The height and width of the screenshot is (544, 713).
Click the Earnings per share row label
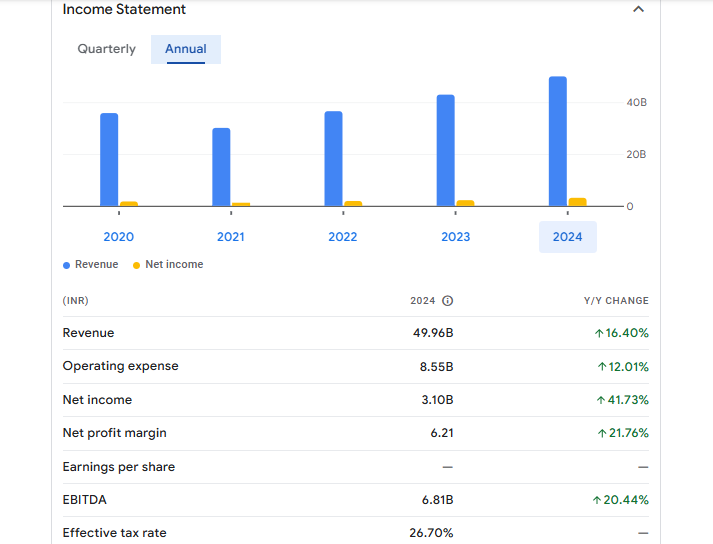pyautogui.click(x=119, y=467)
